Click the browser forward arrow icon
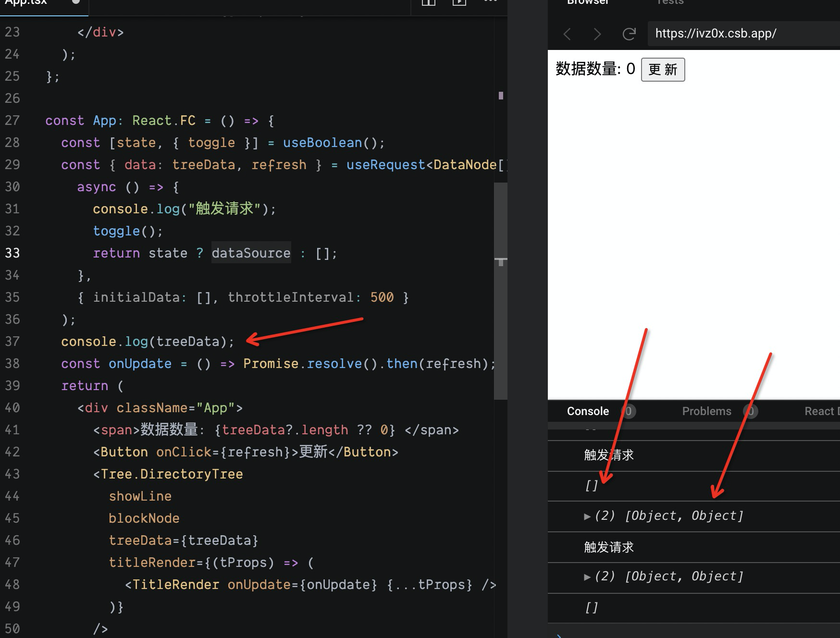The width and height of the screenshot is (840, 638). 597,34
